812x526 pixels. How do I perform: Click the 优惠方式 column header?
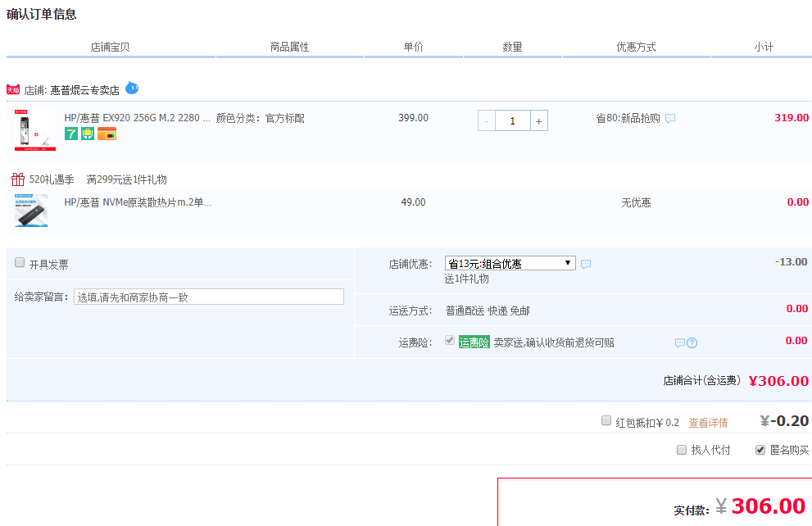(636, 48)
